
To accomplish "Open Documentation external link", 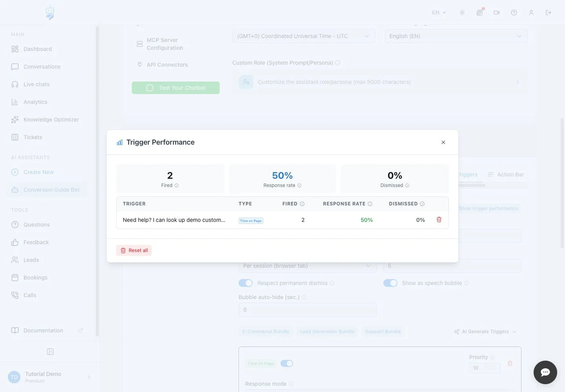I will click(47, 330).
